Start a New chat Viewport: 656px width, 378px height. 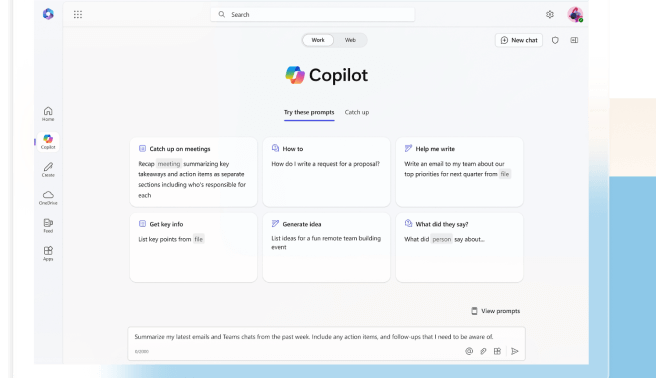pos(519,40)
